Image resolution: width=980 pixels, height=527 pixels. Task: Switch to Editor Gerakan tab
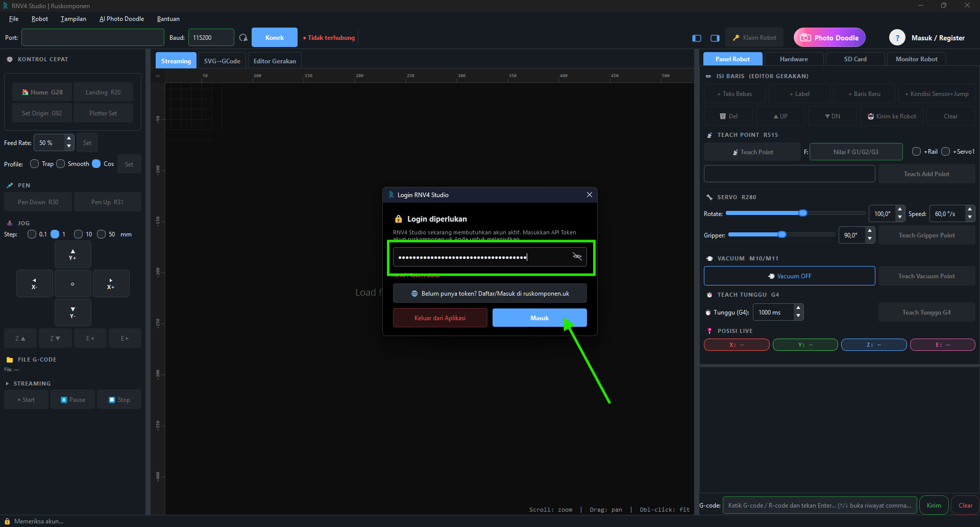(x=275, y=61)
